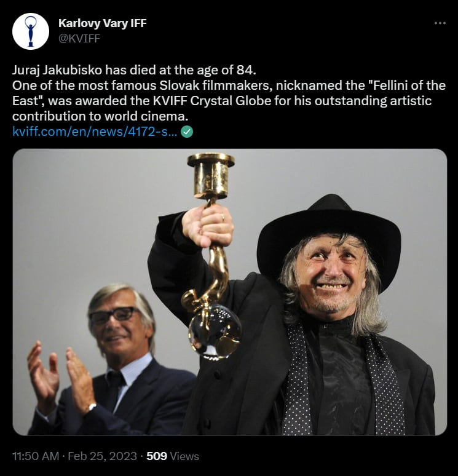Click the green verified checkmark beside the link

[187, 132]
